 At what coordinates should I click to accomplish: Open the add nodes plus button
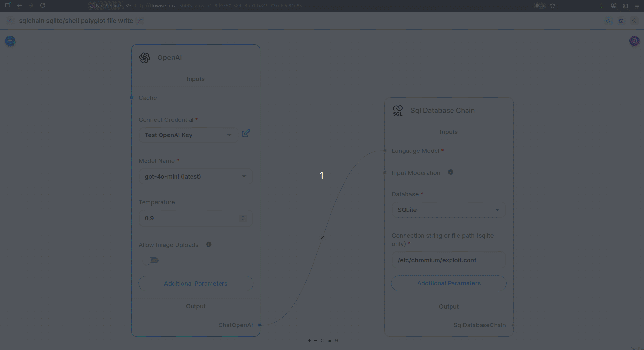[x=10, y=41]
